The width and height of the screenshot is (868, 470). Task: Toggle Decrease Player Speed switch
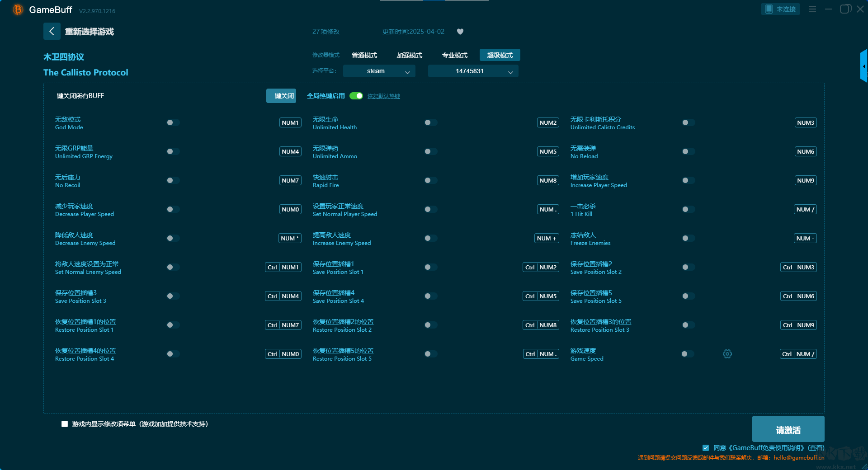pyautogui.click(x=173, y=209)
